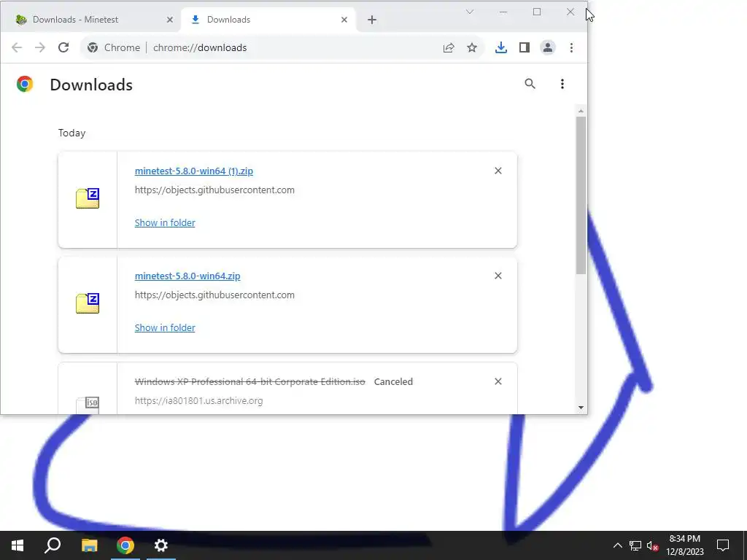The width and height of the screenshot is (747, 560).
Task: Click the network tray icon
Action: click(x=635, y=545)
